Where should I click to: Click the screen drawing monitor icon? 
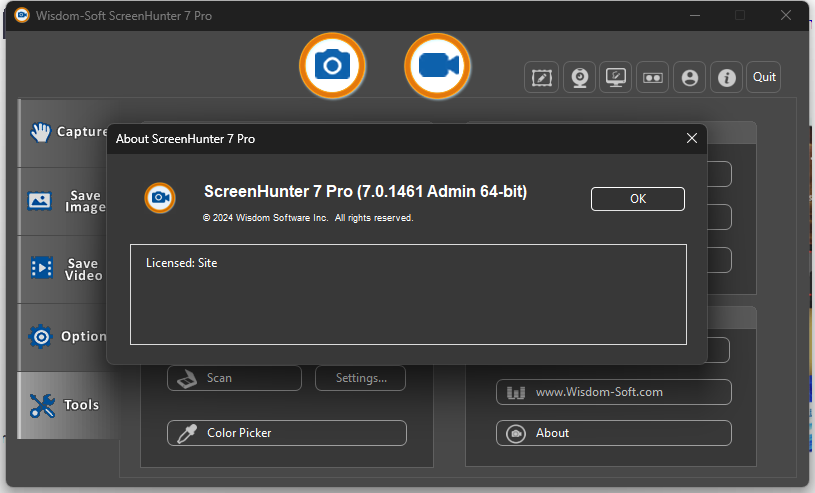[615, 77]
